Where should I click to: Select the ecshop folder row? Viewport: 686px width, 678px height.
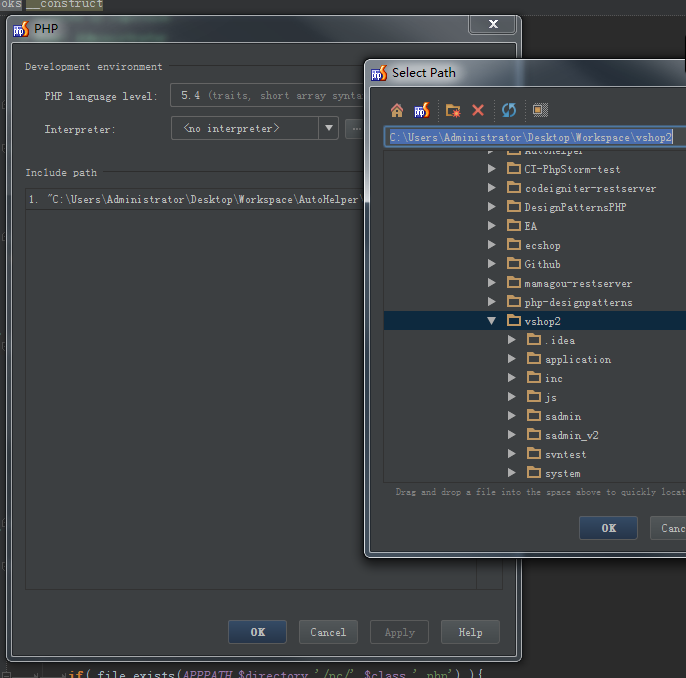pyautogui.click(x=535, y=245)
